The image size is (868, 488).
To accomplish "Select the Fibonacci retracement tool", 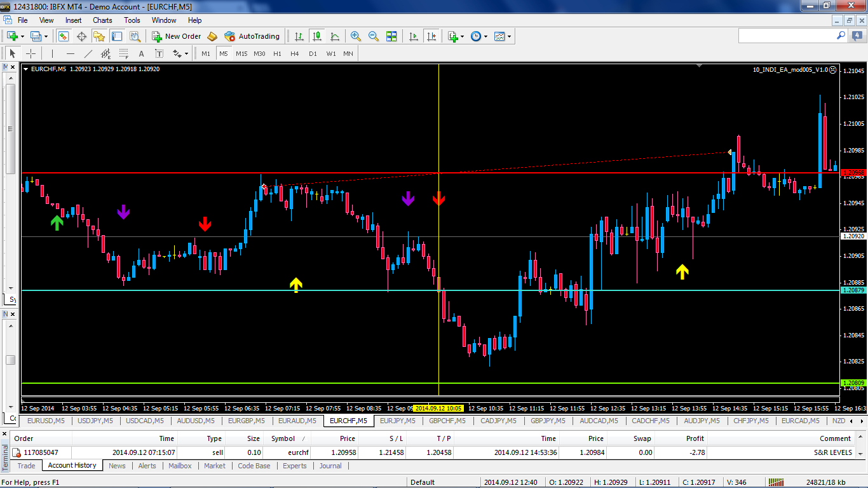I will 124,53.
